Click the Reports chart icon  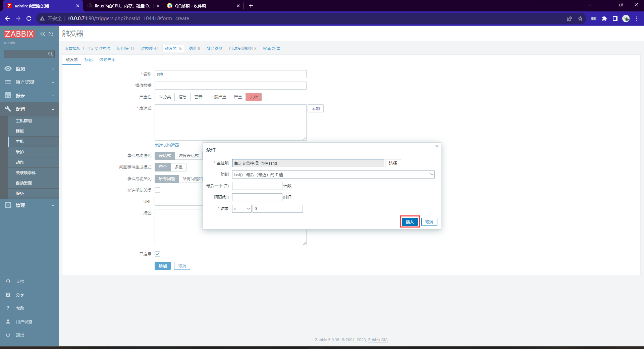[8, 95]
